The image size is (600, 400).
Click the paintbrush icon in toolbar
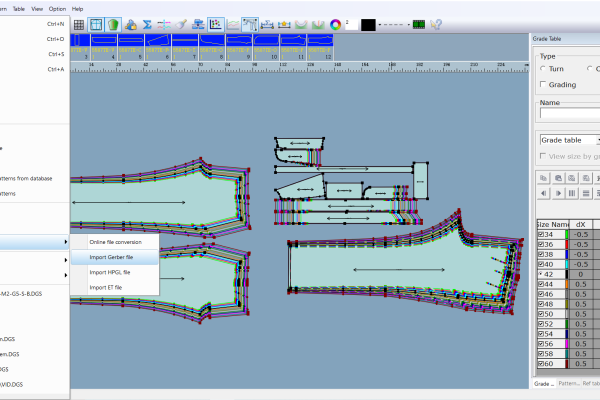pyautogui.click(x=181, y=25)
